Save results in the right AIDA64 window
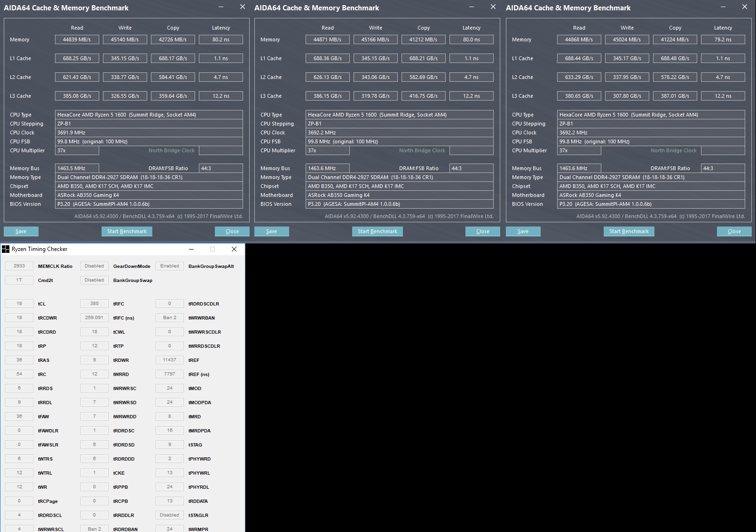Screen dimensions: 756x532 point(523,231)
